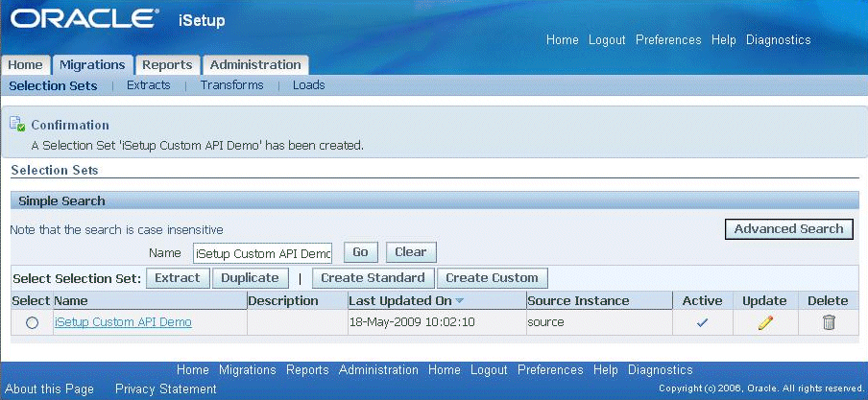Open the Loads subtab
Viewport: 868px width, 400px height.
pyautogui.click(x=308, y=85)
